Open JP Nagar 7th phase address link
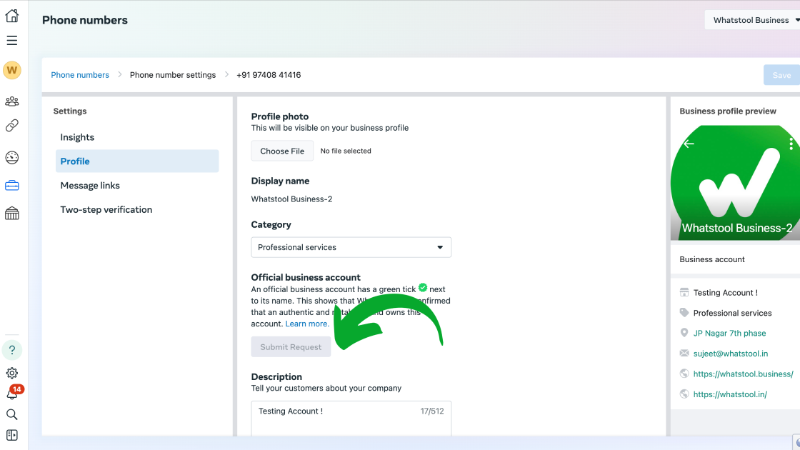 (730, 333)
